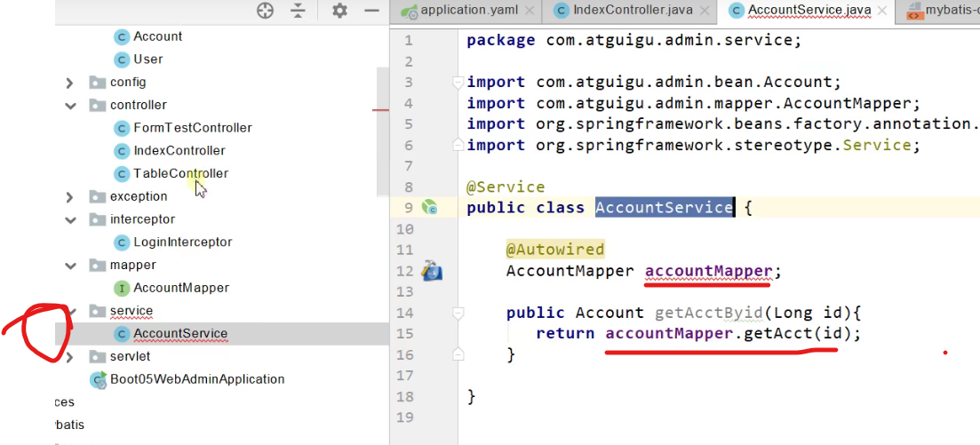
Task: Select Account in the project tree
Action: [x=158, y=37]
